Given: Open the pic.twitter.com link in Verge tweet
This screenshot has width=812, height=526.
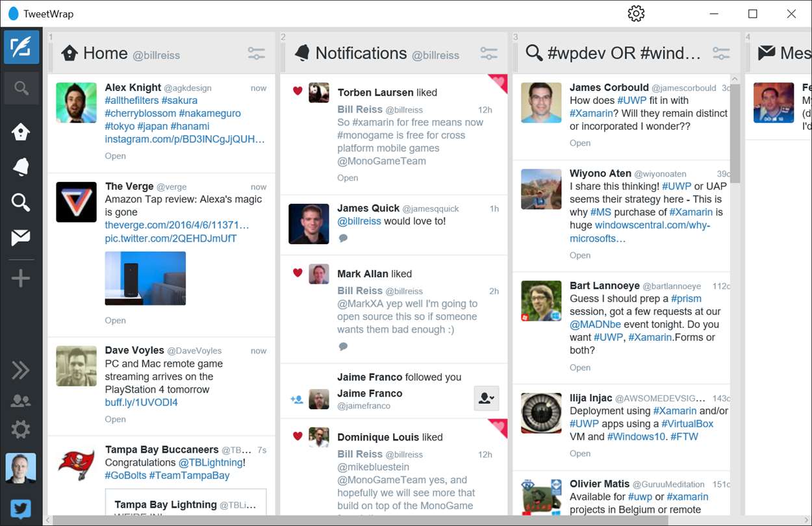Looking at the screenshot, I should tap(171, 238).
